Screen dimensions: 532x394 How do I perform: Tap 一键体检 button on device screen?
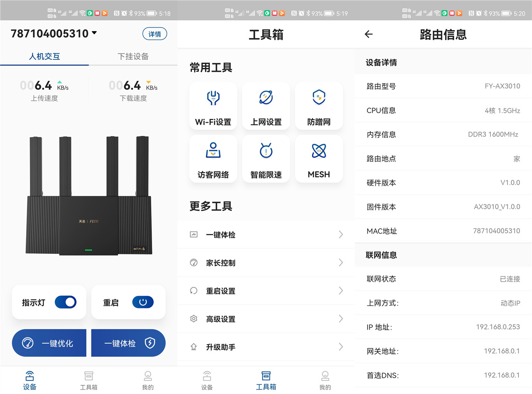(128, 343)
